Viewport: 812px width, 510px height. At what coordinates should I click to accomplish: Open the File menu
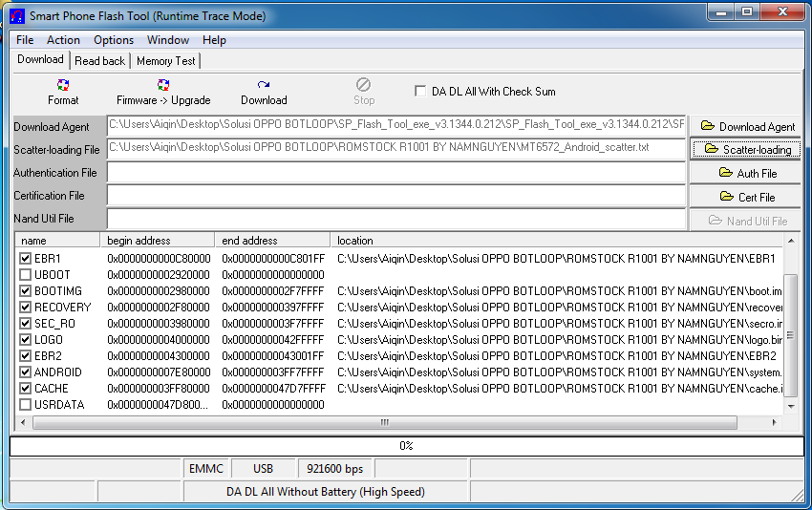pos(25,40)
